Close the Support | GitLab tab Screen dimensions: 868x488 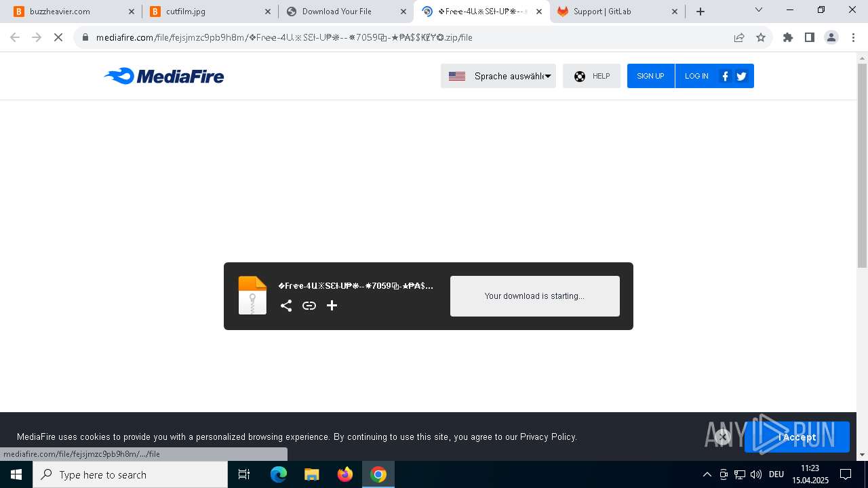tap(675, 12)
